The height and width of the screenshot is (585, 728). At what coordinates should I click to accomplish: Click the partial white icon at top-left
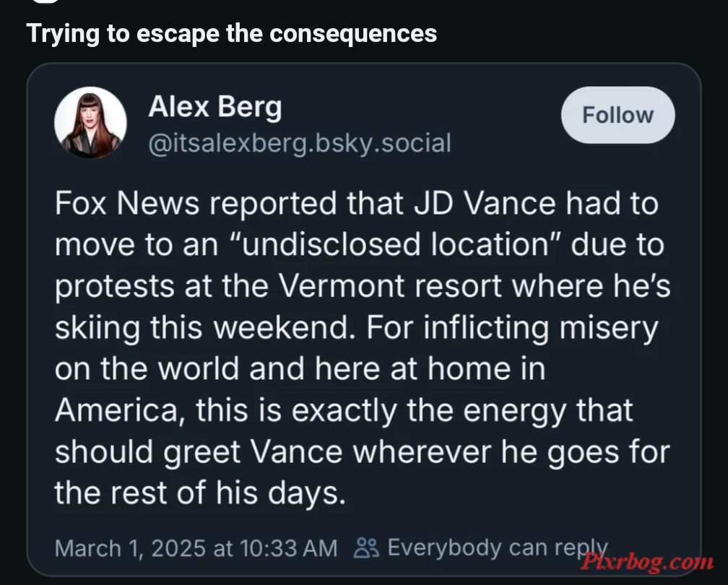[x=46, y=1]
